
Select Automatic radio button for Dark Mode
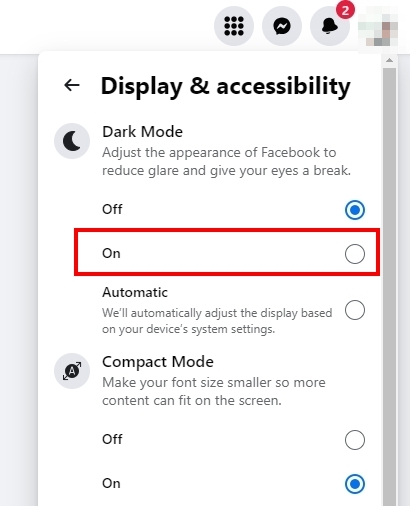(355, 310)
